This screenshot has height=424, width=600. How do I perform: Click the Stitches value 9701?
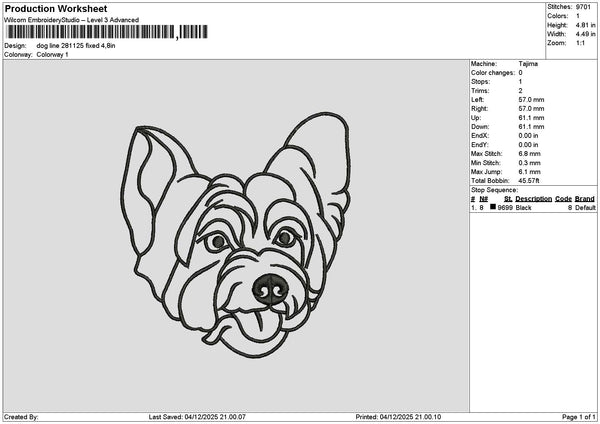pos(583,7)
